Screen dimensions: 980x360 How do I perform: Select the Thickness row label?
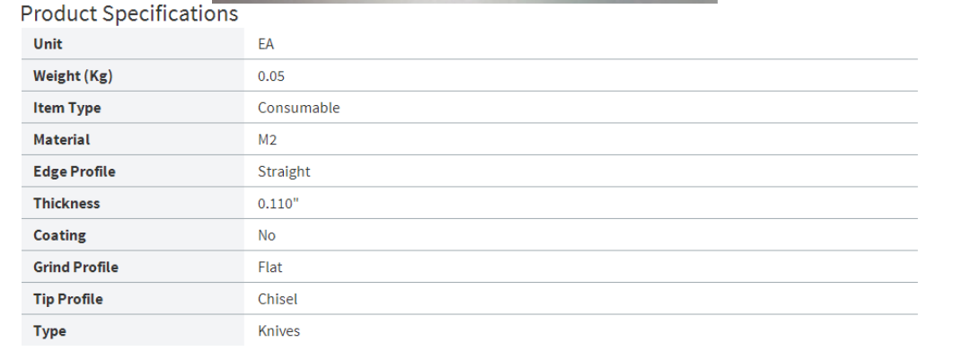(66, 204)
